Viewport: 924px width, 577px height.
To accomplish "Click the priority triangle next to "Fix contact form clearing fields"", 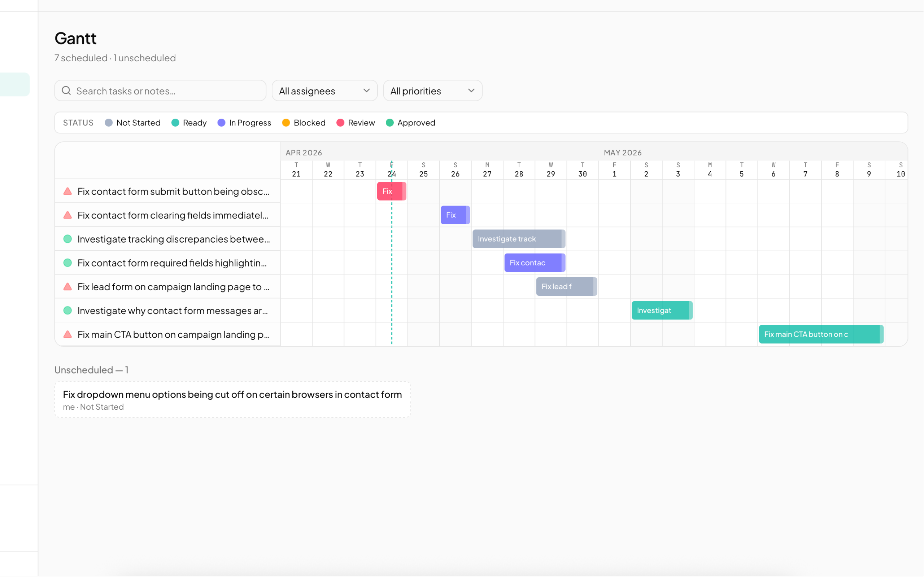I will tap(67, 215).
